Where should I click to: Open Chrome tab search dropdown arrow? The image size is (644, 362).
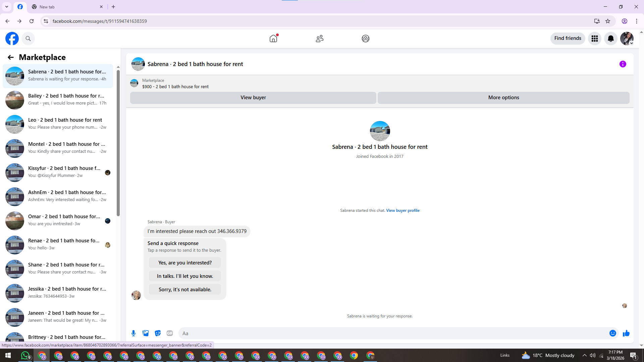point(7,7)
